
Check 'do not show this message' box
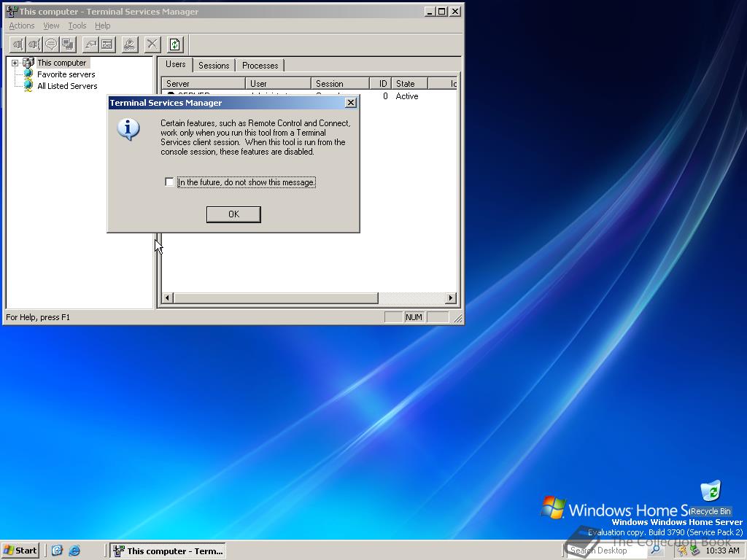(x=169, y=182)
